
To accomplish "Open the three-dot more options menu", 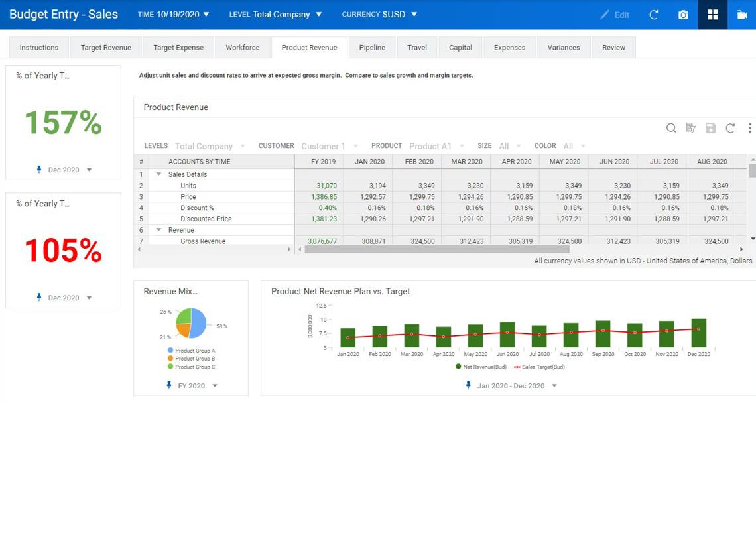I will [749, 128].
